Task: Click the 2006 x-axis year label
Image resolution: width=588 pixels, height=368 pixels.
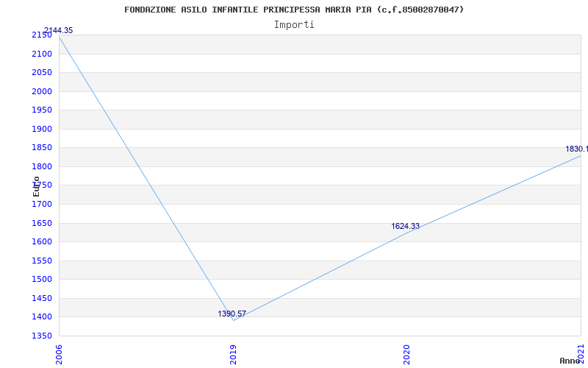Action: tap(59, 355)
